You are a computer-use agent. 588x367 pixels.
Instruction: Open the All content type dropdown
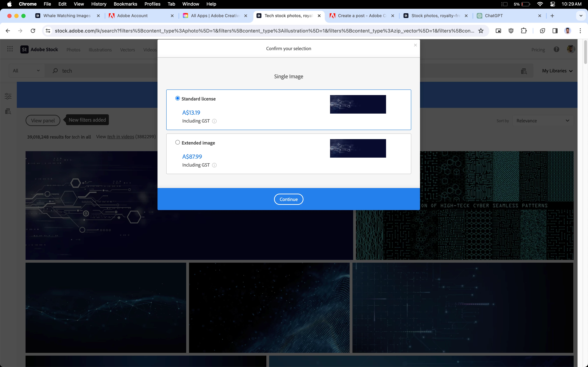(26, 71)
